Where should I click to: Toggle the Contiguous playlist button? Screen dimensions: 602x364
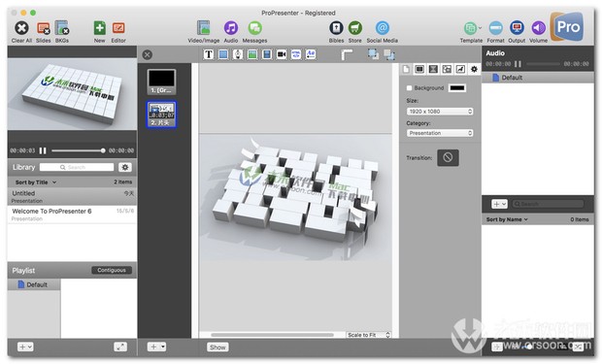click(x=112, y=270)
